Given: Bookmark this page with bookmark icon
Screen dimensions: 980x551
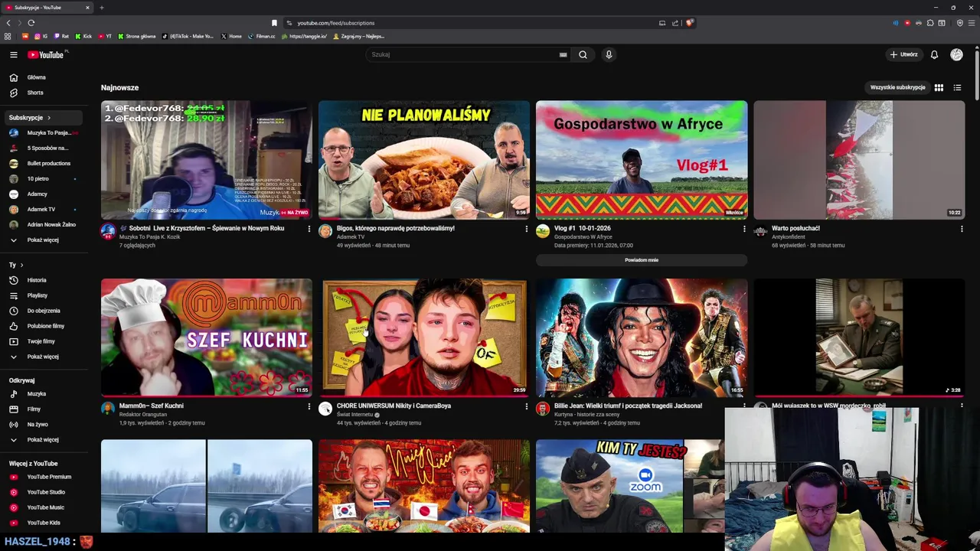Looking at the screenshot, I should point(274,23).
